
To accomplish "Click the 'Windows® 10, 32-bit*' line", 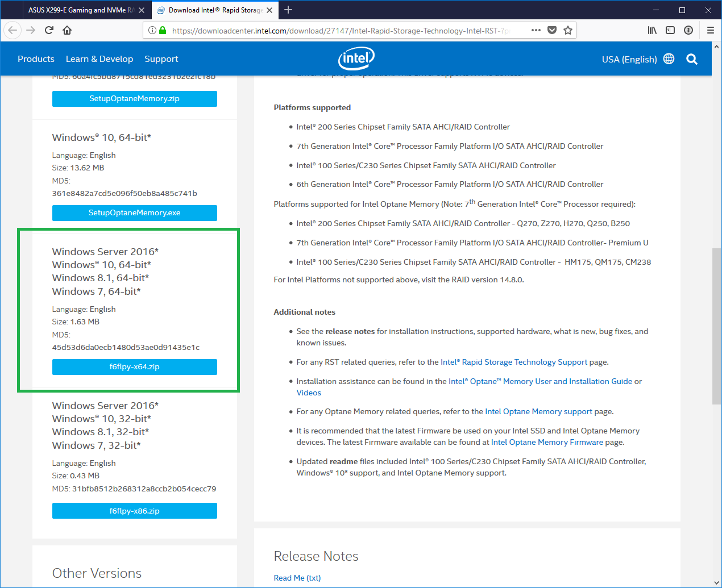I will coord(102,419).
